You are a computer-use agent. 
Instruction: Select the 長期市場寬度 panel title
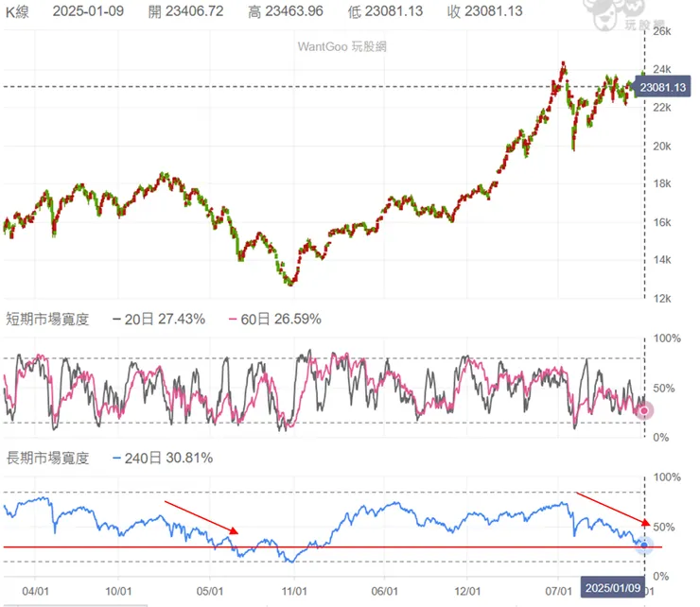(x=47, y=459)
